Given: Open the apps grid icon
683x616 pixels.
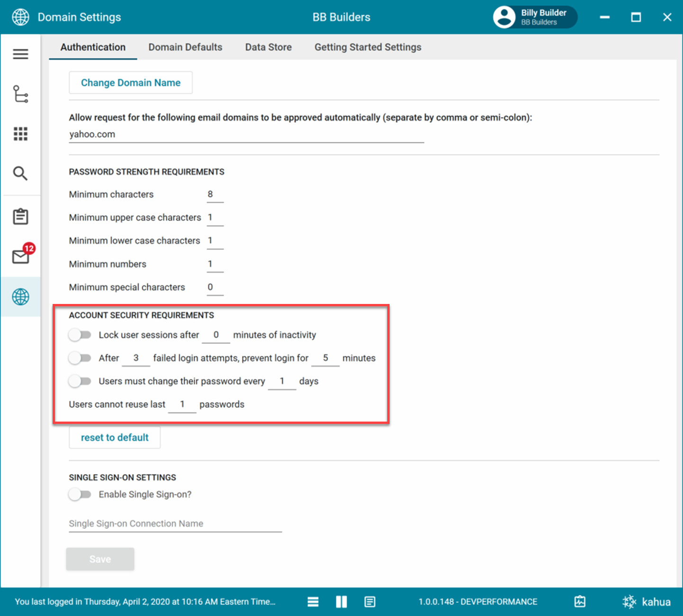Looking at the screenshot, I should point(20,134).
